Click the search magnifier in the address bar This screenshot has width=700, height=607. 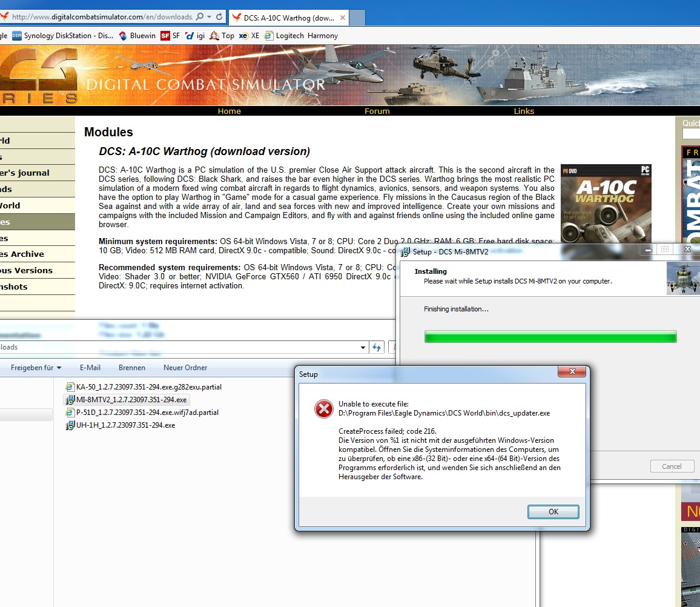(200, 17)
